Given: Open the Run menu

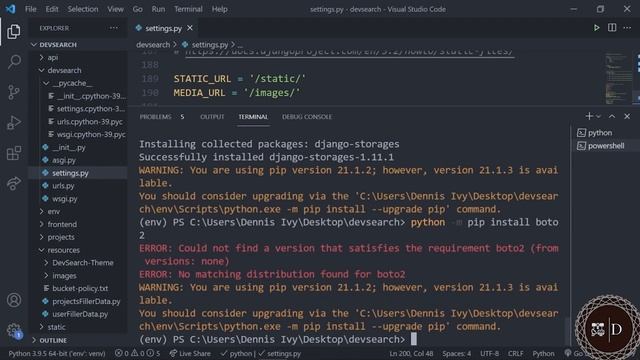Looking at the screenshot, I should click(x=158, y=9).
